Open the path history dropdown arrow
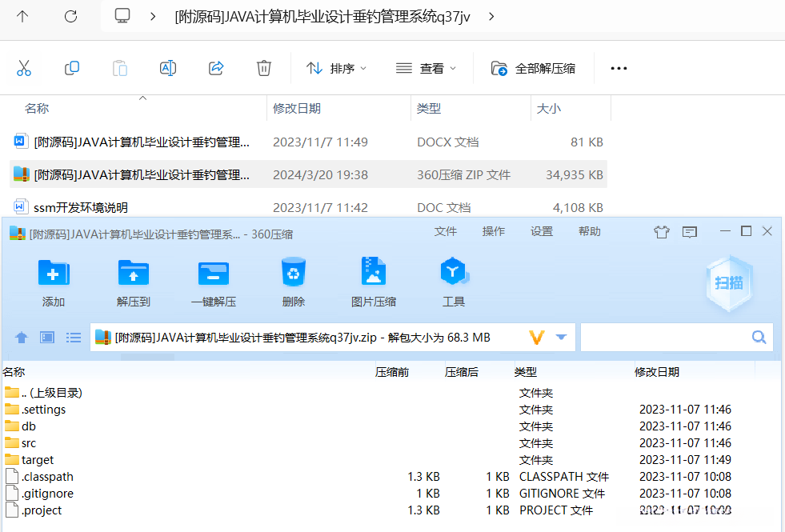Viewport: 785px width, 532px height. [561, 338]
